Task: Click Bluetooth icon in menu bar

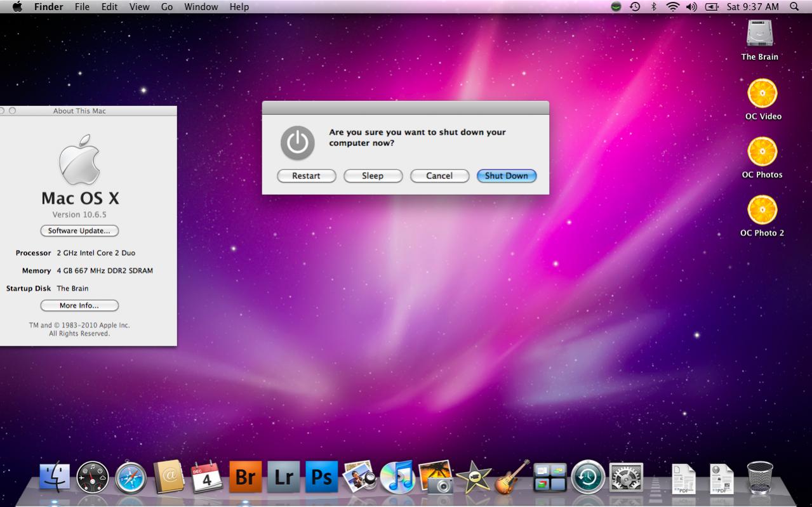Action: (x=653, y=6)
